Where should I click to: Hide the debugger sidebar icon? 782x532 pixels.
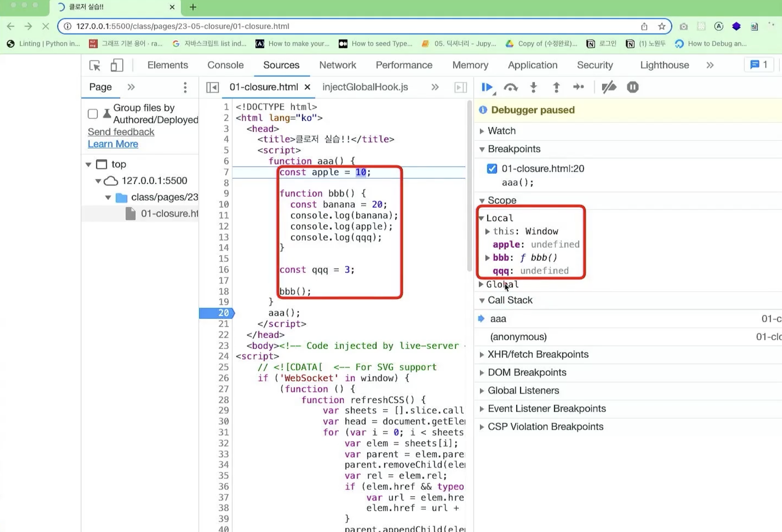point(461,87)
